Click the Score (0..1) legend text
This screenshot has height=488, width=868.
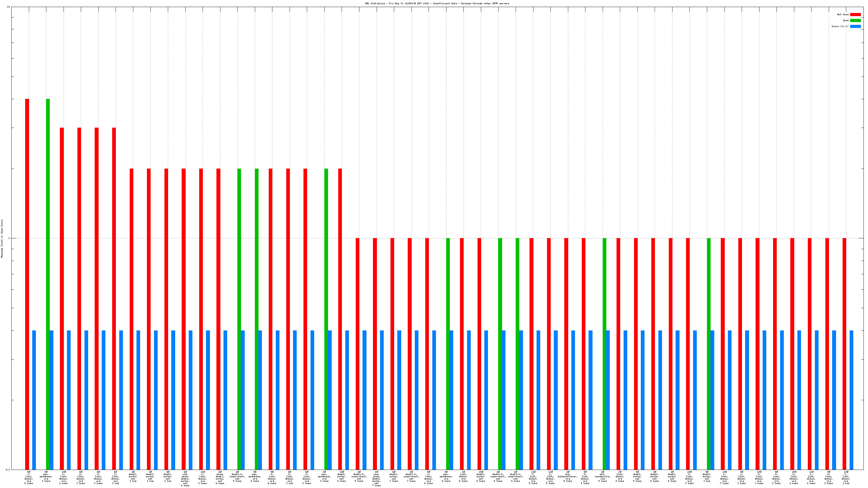(x=840, y=26)
